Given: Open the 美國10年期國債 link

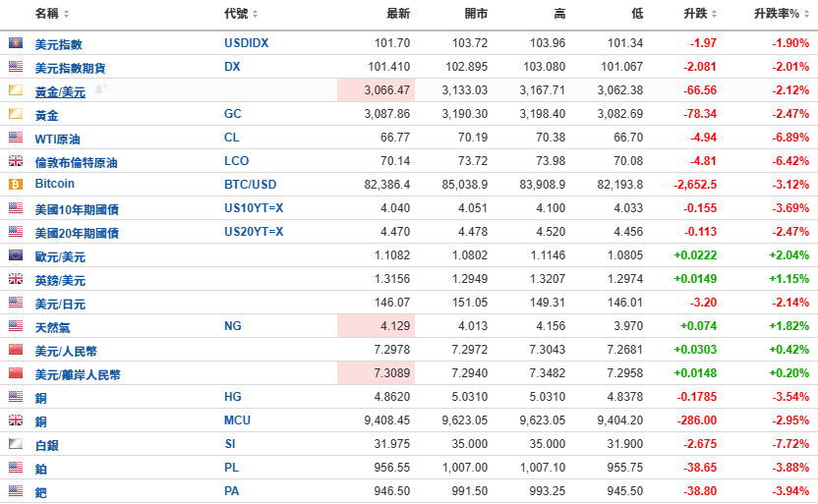Looking at the screenshot, I should [77, 209].
